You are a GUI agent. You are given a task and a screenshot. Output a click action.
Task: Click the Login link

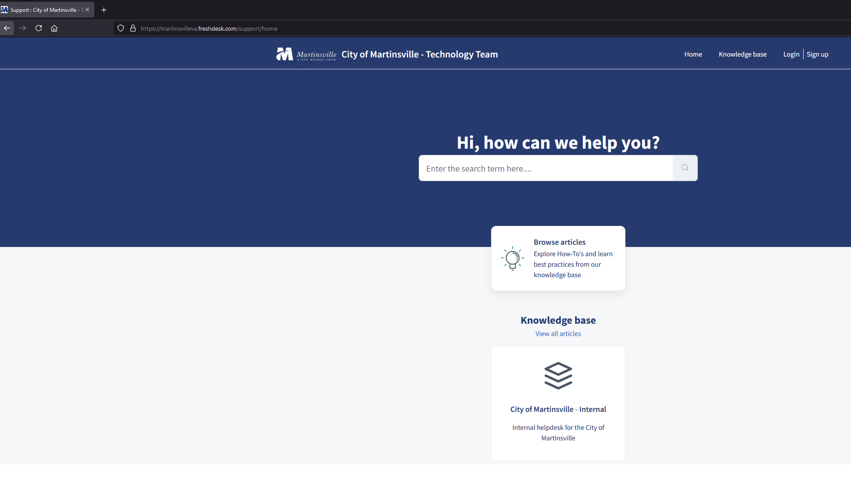pyautogui.click(x=791, y=54)
